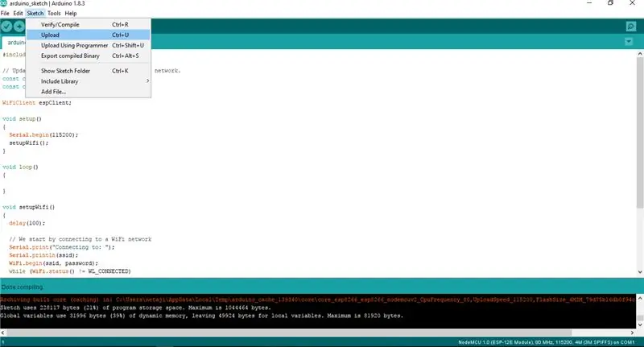Click the 'delay(100);' code line
This screenshot has height=347, width=644.
pos(27,223)
